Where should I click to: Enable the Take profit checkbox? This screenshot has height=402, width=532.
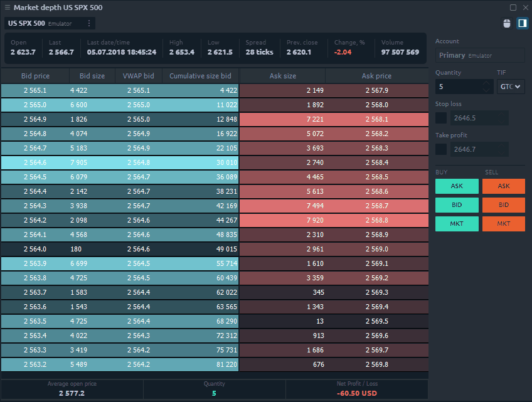click(x=441, y=149)
